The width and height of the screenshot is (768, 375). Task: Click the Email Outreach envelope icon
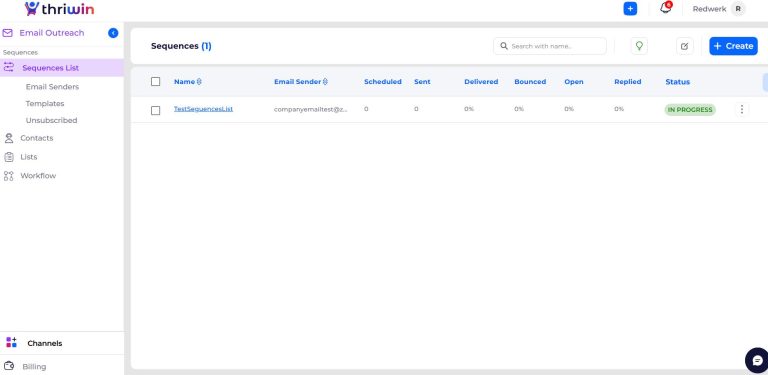point(7,33)
